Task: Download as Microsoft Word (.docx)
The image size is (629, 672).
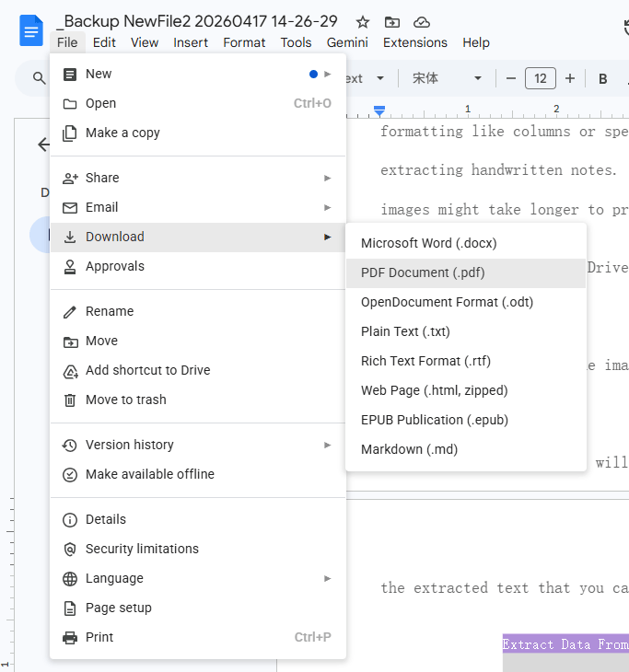Action: 466,243
